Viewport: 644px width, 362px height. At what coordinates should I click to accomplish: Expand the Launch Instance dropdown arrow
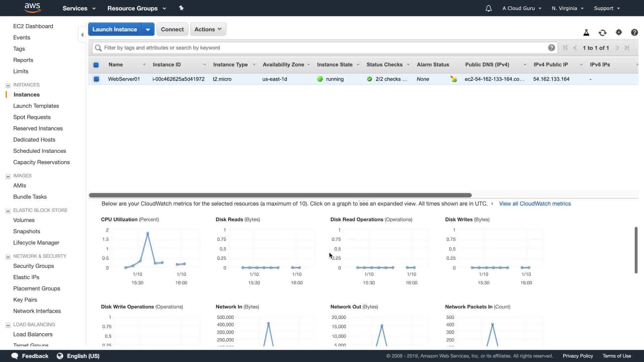coord(148,29)
